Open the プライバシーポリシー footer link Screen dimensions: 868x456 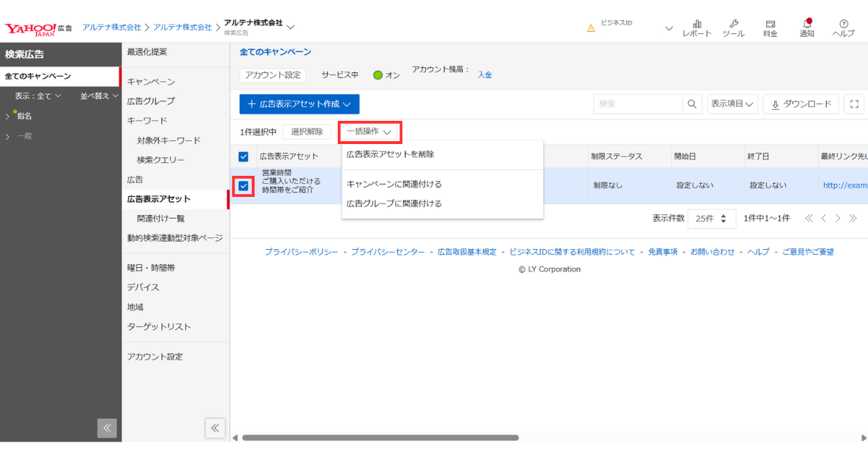pos(301,252)
